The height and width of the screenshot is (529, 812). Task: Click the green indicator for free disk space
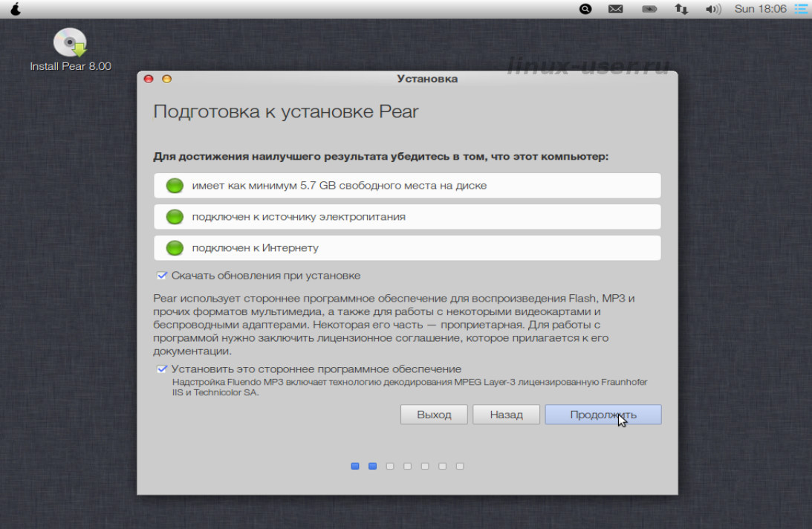pyautogui.click(x=175, y=186)
